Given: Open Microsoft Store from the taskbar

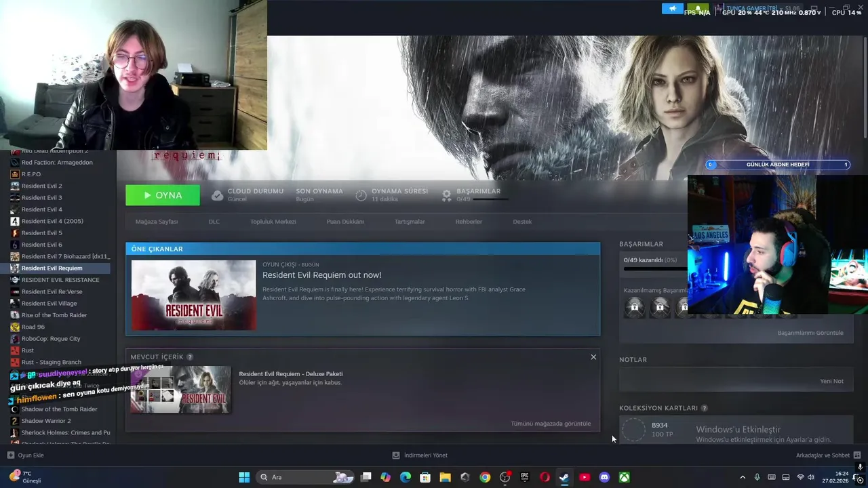Looking at the screenshot, I should [425, 477].
